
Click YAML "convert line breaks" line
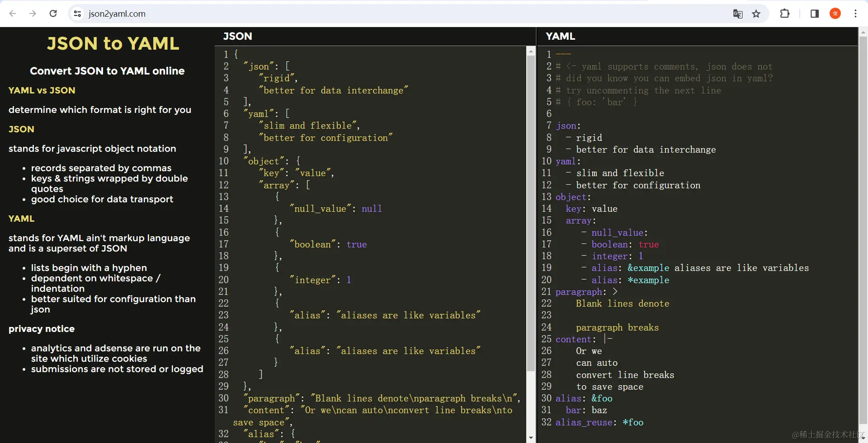(625, 375)
